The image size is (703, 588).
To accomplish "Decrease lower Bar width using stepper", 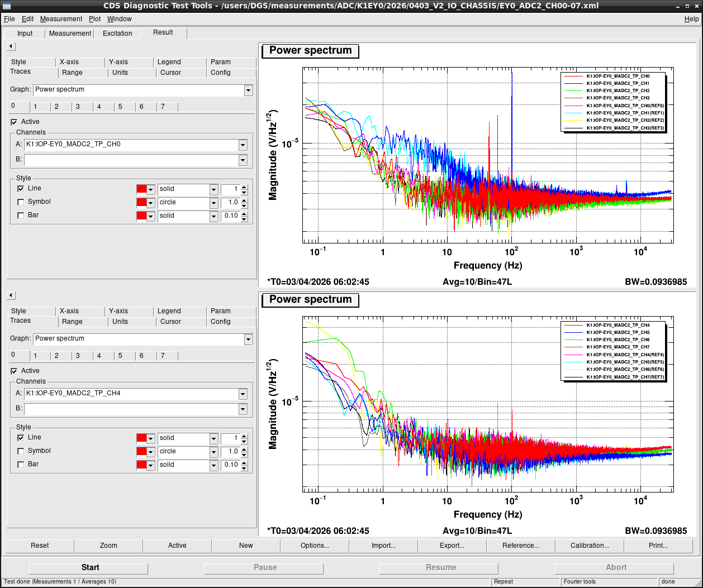I will click(244, 467).
